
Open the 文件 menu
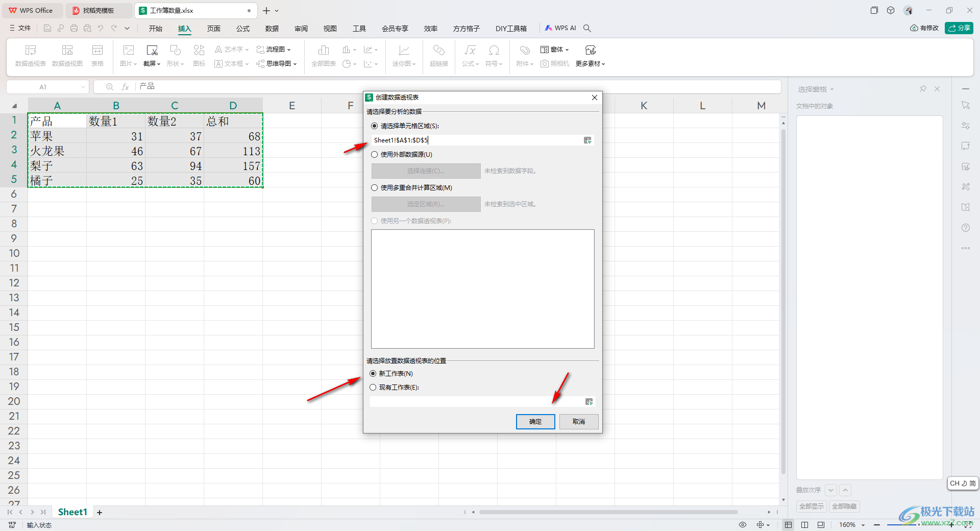point(20,28)
